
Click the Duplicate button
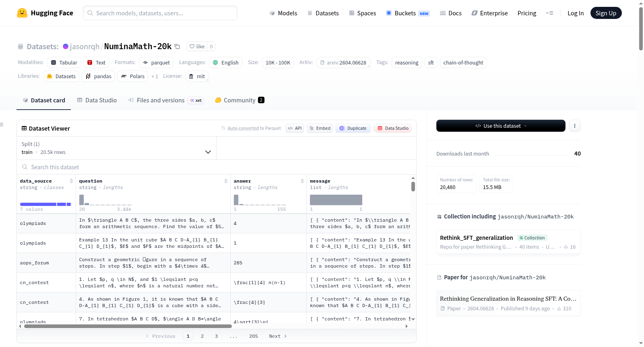click(x=353, y=128)
